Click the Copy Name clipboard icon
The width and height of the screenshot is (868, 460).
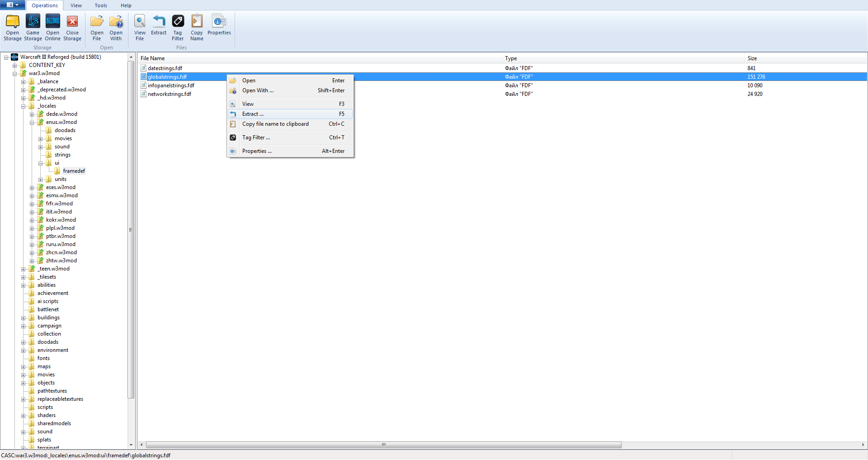click(197, 21)
